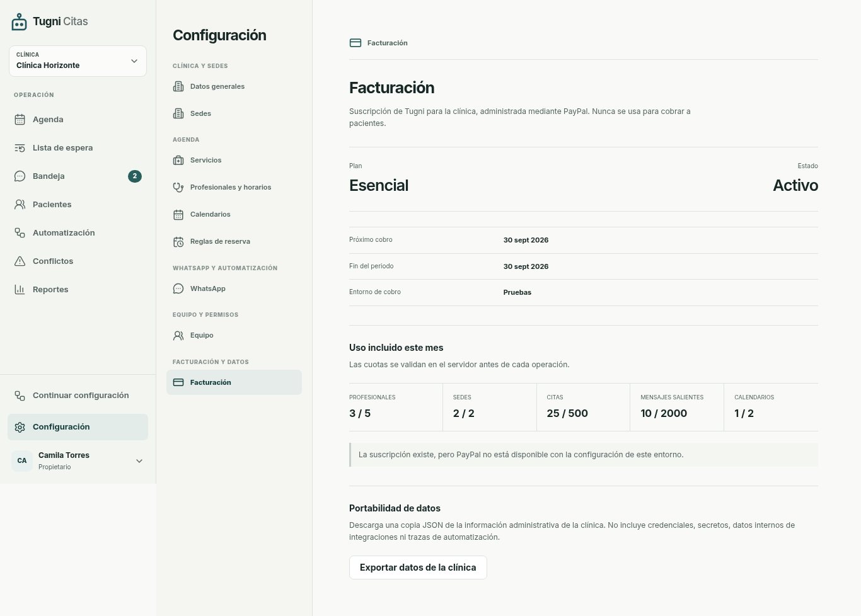
Task: Click the Servicios medical kit icon
Action: [x=178, y=161]
